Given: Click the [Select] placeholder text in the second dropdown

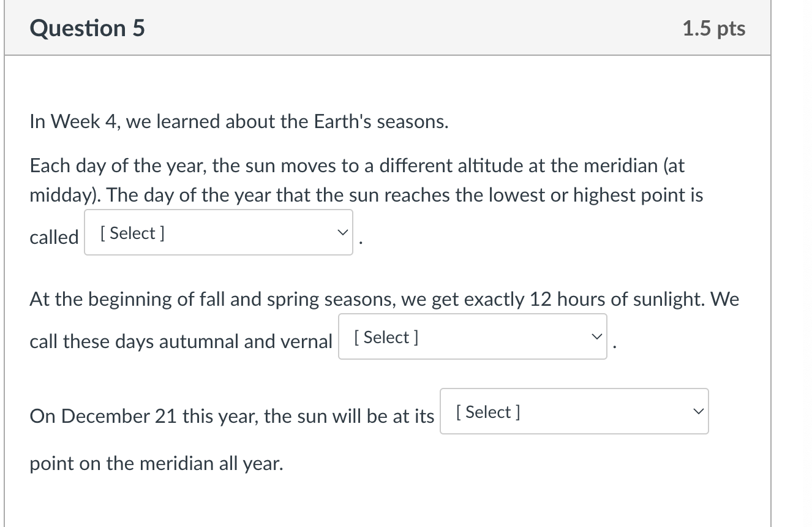Looking at the screenshot, I should (x=385, y=336).
